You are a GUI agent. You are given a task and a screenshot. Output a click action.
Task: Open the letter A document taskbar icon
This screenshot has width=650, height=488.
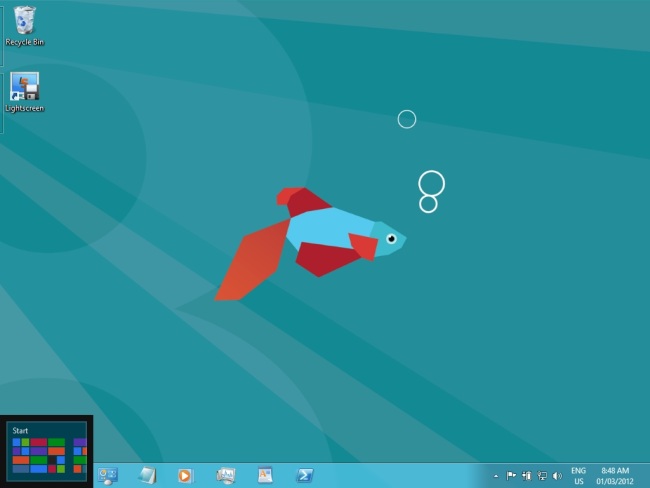265,475
